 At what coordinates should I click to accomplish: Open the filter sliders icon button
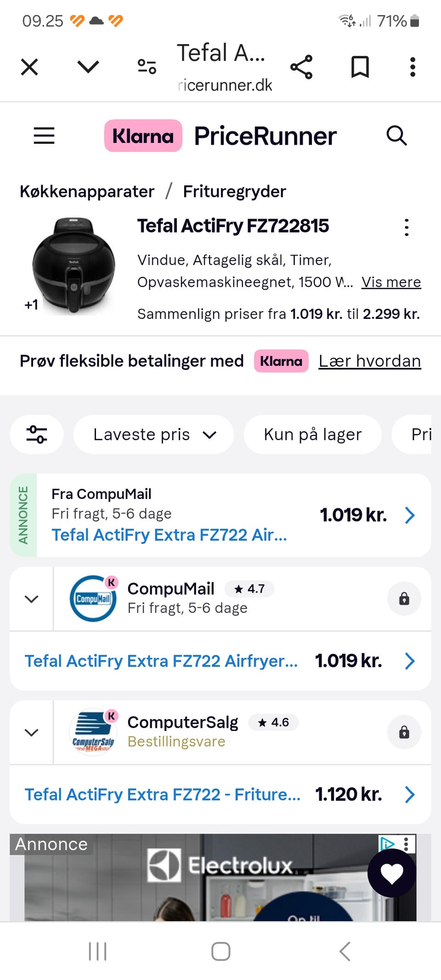(37, 434)
